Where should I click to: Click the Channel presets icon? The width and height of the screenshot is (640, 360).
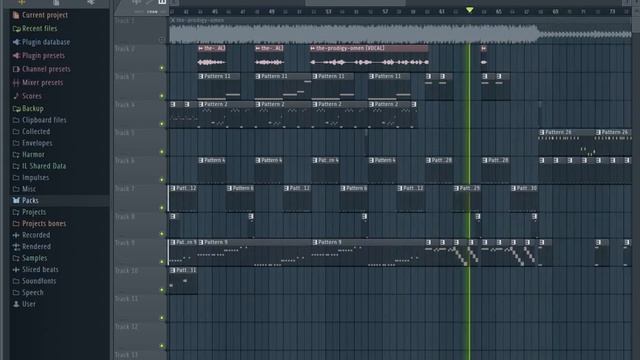16,69
